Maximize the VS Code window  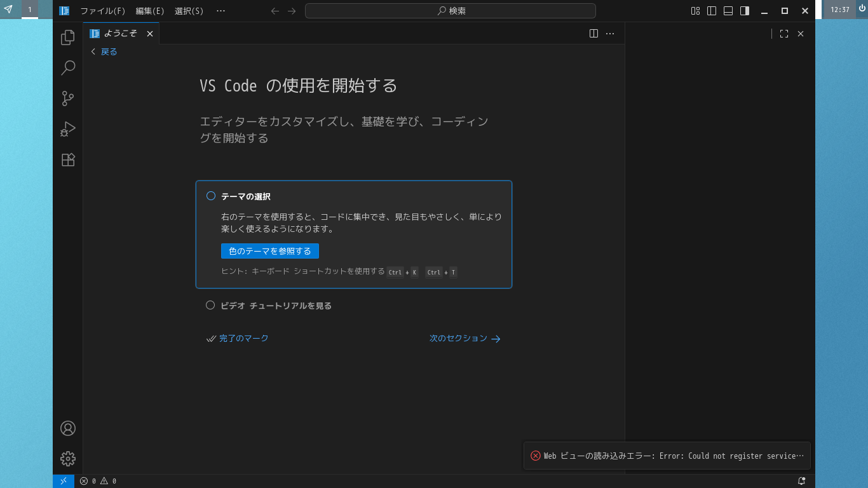[x=785, y=11]
